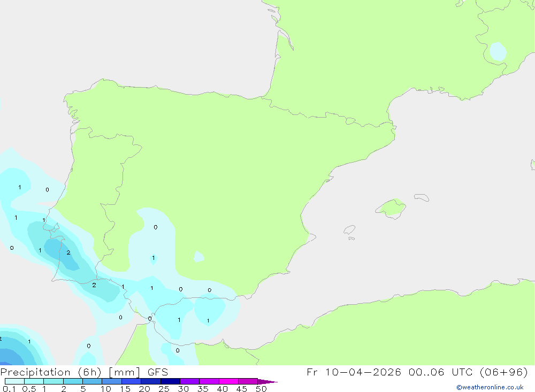
Task: Click the '40' legend scale label
Action: [x=223, y=389]
